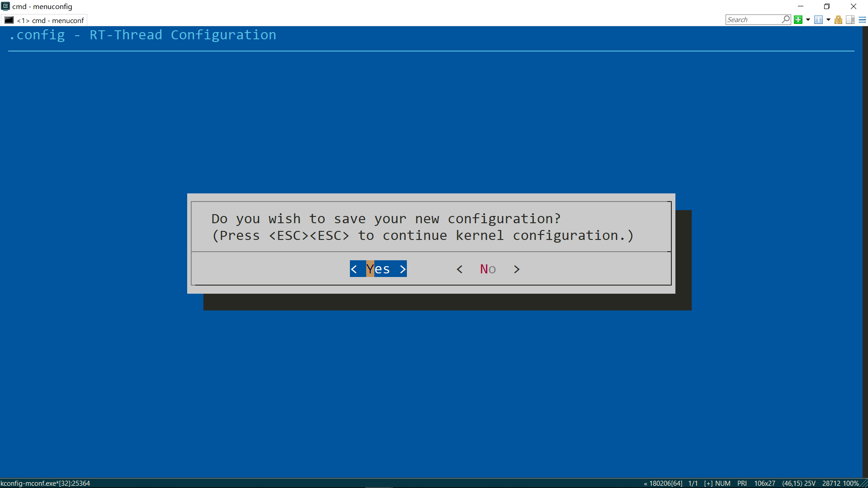Viewport: 868px width, 488px height.
Task: Click into the Search input field
Action: pos(753,19)
